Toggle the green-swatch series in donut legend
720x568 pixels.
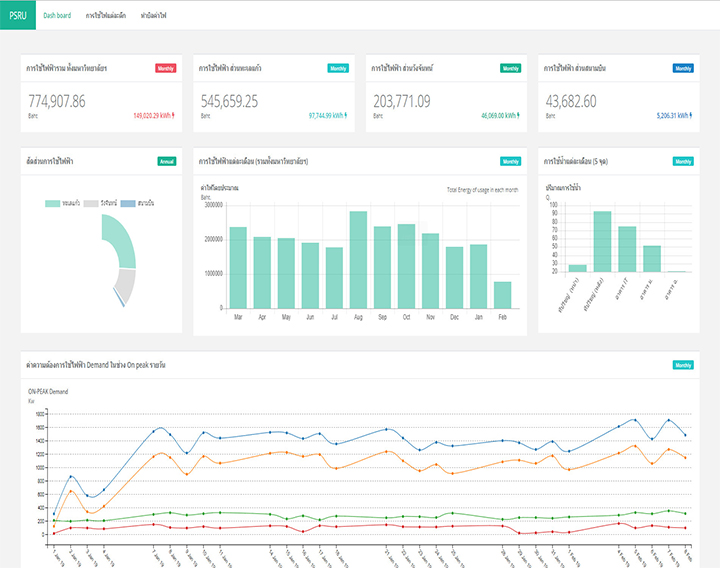[x=62, y=203]
